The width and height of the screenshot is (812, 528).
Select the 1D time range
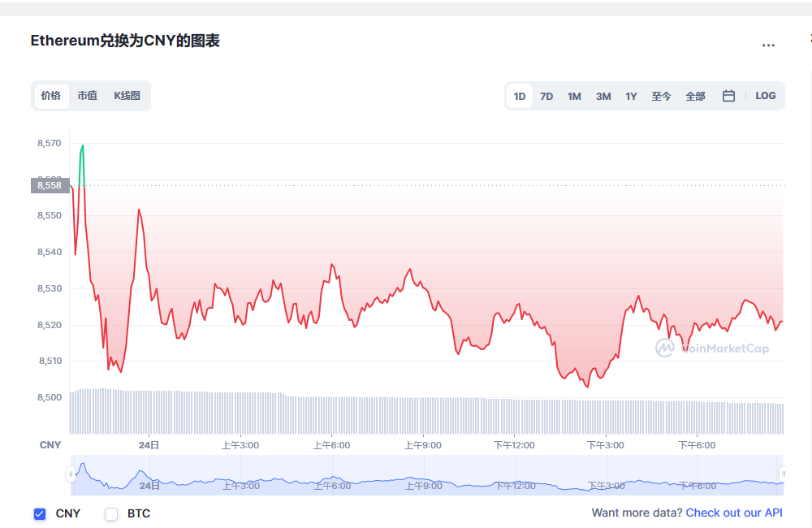click(520, 97)
